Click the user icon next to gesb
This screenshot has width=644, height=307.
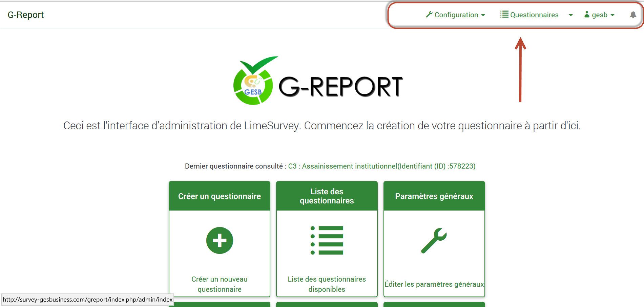coord(586,15)
